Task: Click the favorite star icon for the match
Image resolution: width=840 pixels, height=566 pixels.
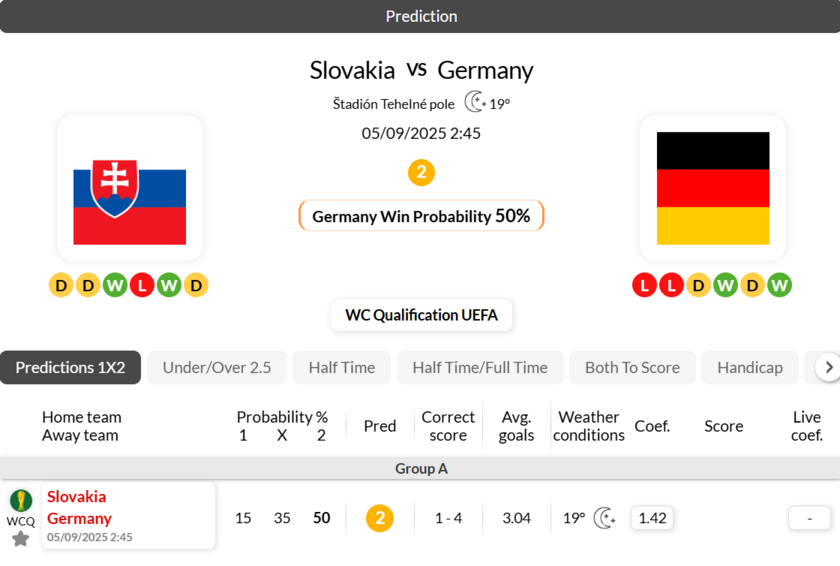Action: tap(20, 539)
